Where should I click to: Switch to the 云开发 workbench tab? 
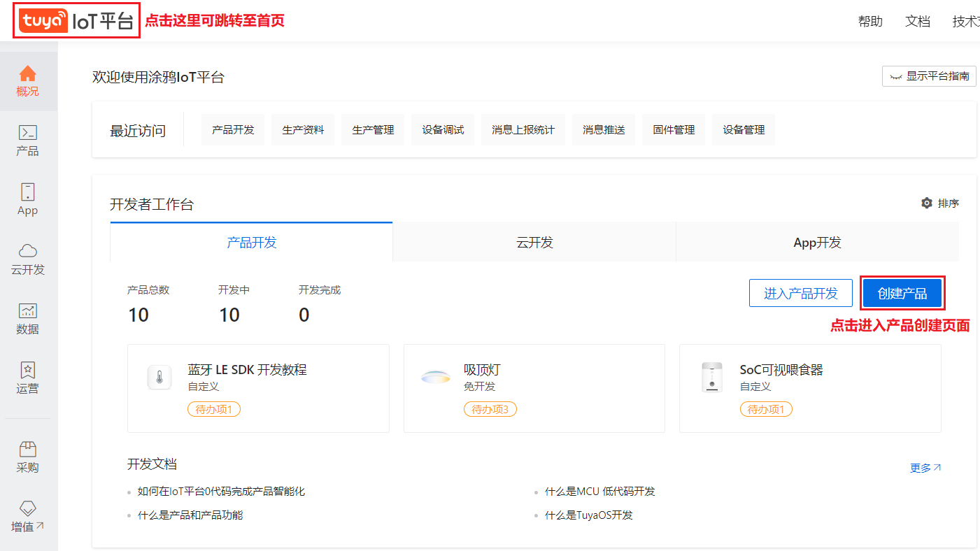point(534,243)
